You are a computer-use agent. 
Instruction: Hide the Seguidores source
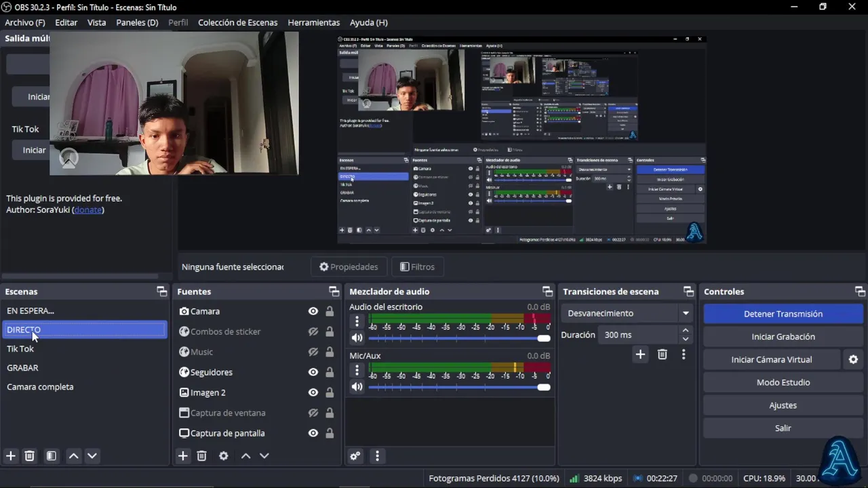(x=313, y=372)
